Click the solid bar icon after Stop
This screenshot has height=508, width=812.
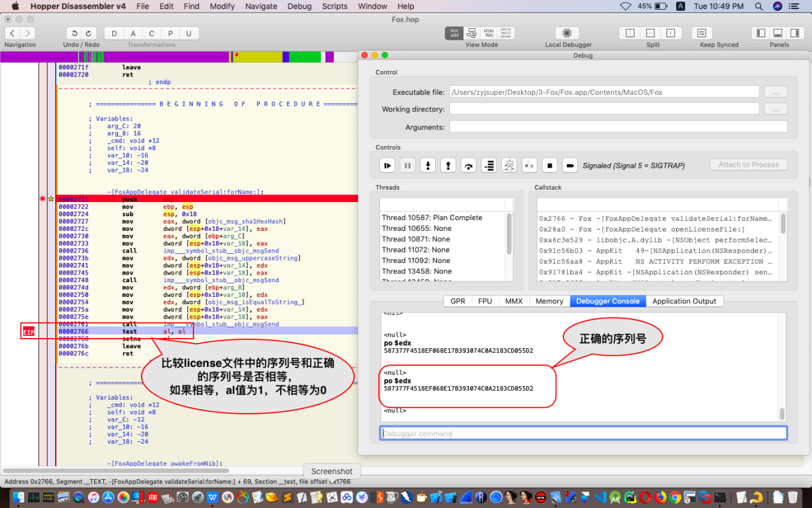point(570,165)
